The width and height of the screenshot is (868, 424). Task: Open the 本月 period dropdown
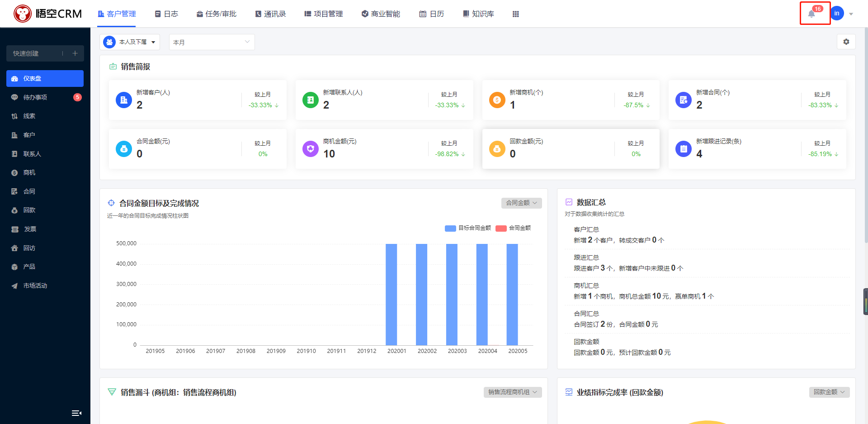point(212,42)
